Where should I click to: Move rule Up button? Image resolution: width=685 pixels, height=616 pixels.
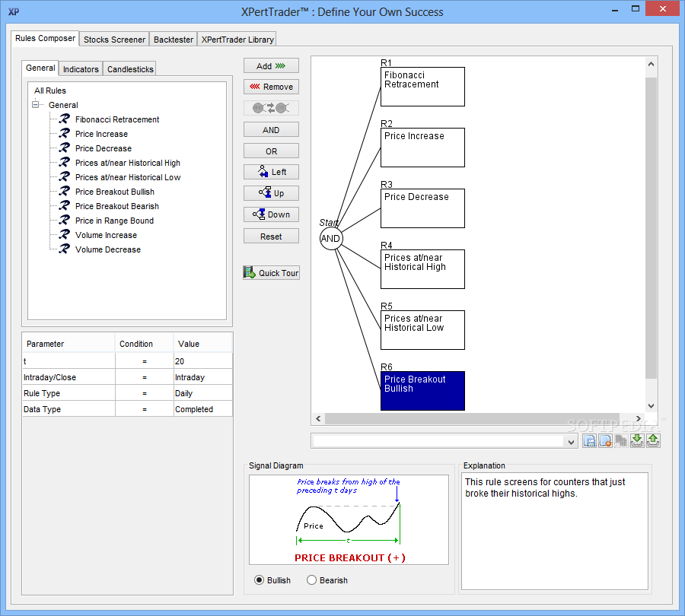[x=271, y=193]
